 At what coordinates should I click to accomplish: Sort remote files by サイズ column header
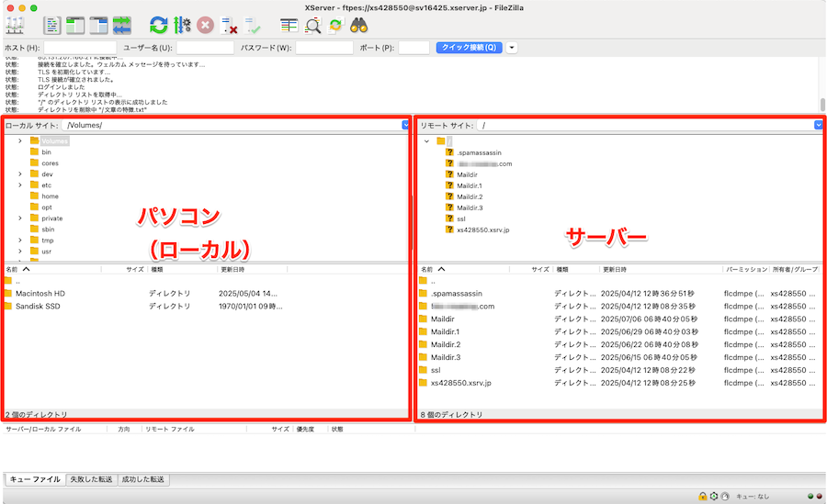(530, 269)
